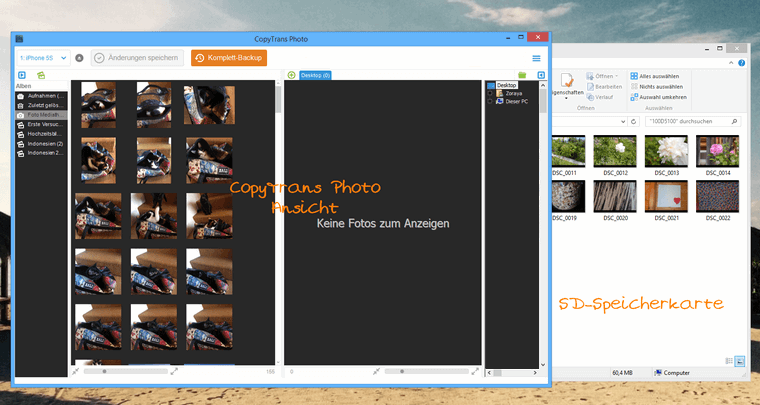760x405 pixels.
Task: Expand the Zoraya tree node
Action: click(490, 93)
